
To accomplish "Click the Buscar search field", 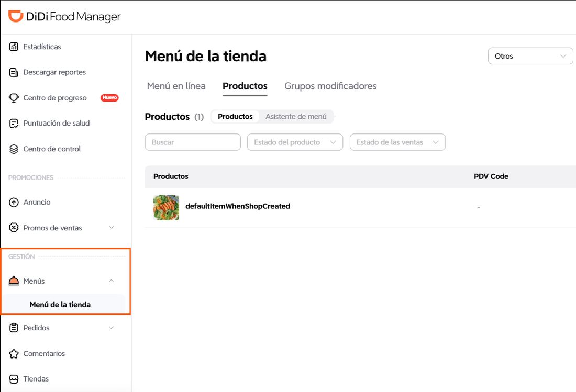I will 193,142.
